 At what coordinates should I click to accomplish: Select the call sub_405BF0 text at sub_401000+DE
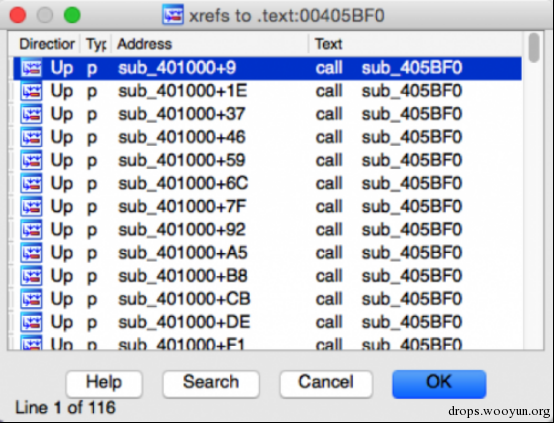(x=389, y=322)
